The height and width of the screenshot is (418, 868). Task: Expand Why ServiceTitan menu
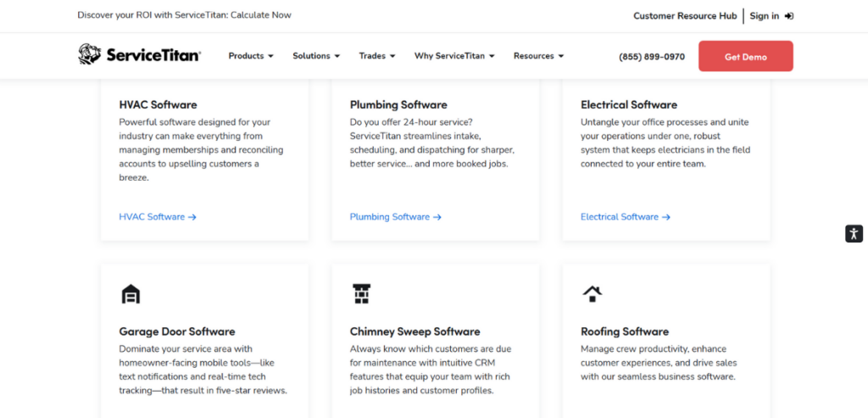coord(454,56)
